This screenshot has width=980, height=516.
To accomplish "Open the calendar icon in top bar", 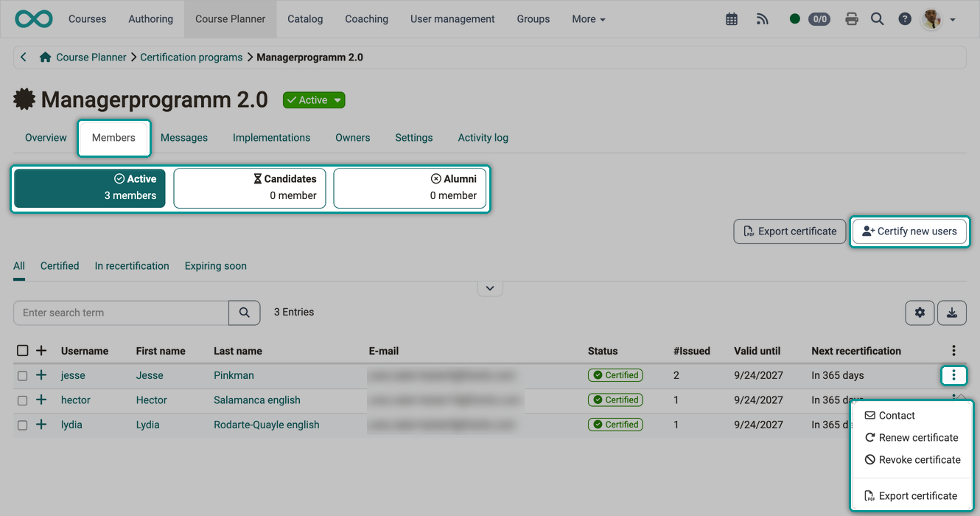I will [x=732, y=19].
